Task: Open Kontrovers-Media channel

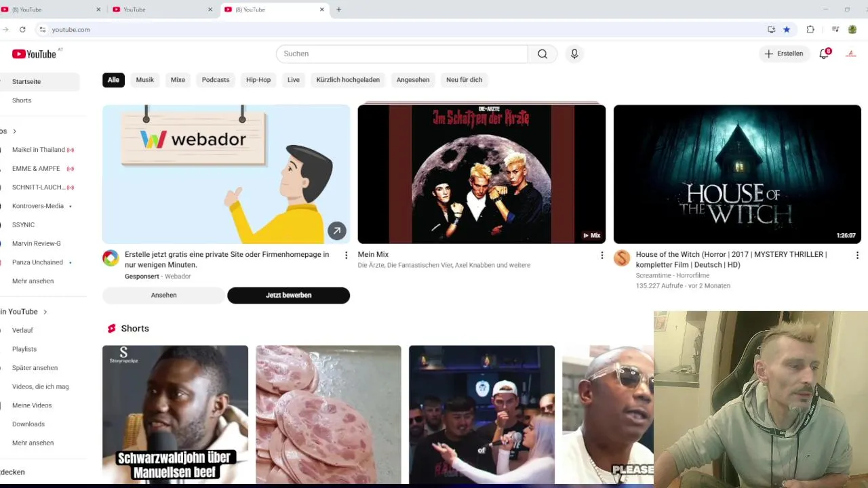Action: pyautogui.click(x=39, y=206)
